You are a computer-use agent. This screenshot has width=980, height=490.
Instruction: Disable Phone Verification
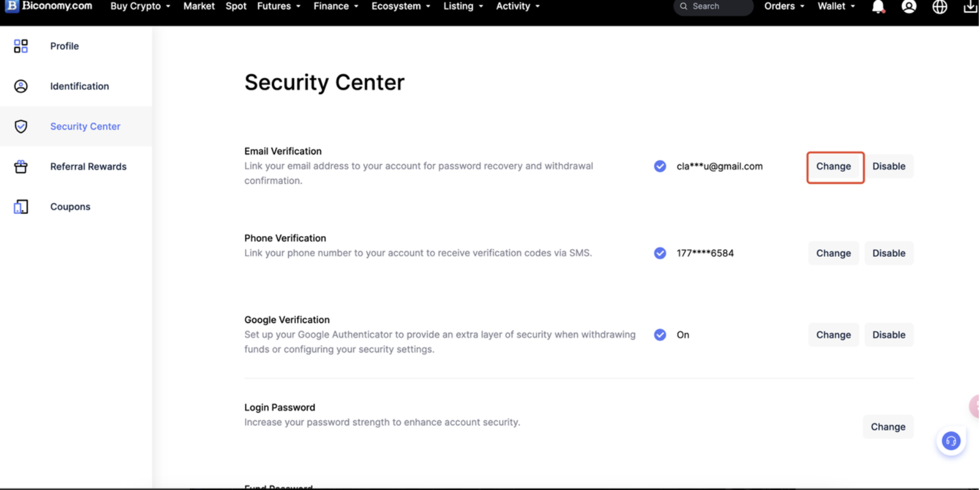coord(888,253)
